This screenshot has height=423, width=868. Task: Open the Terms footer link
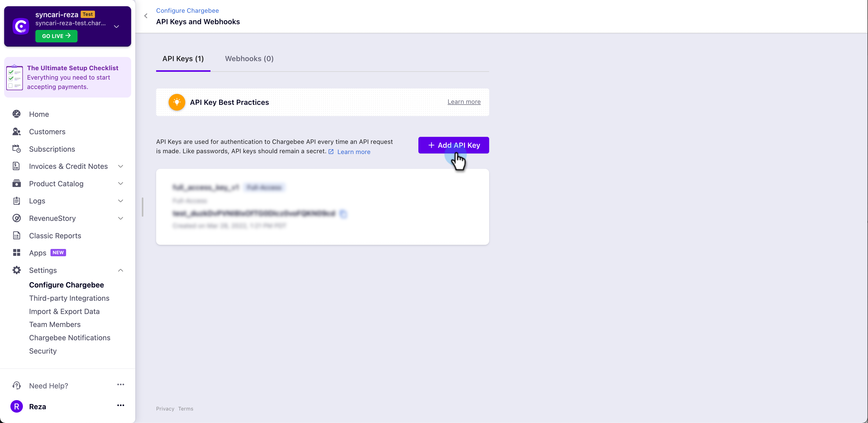point(186,409)
